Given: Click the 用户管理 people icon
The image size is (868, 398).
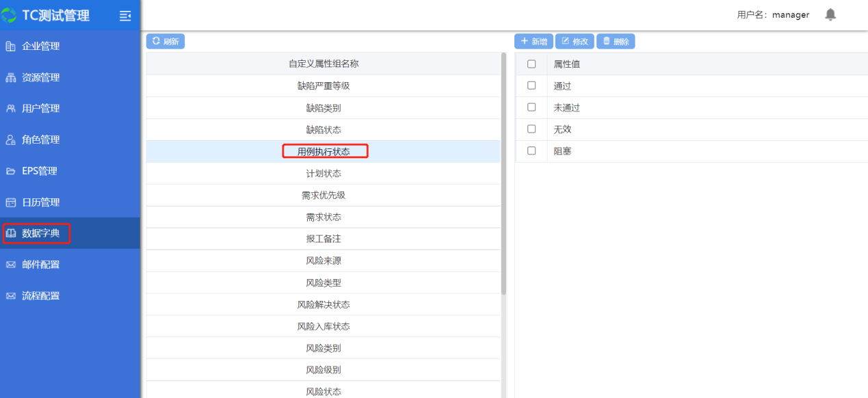Looking at the screenshot, I should tap(10, 109).
